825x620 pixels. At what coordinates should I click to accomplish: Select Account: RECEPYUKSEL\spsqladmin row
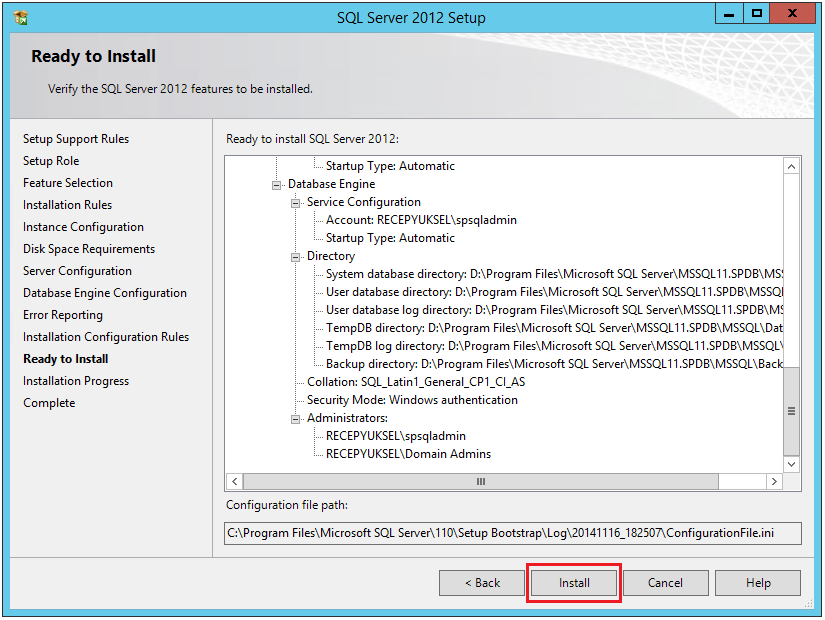click(x=421, y=220)
